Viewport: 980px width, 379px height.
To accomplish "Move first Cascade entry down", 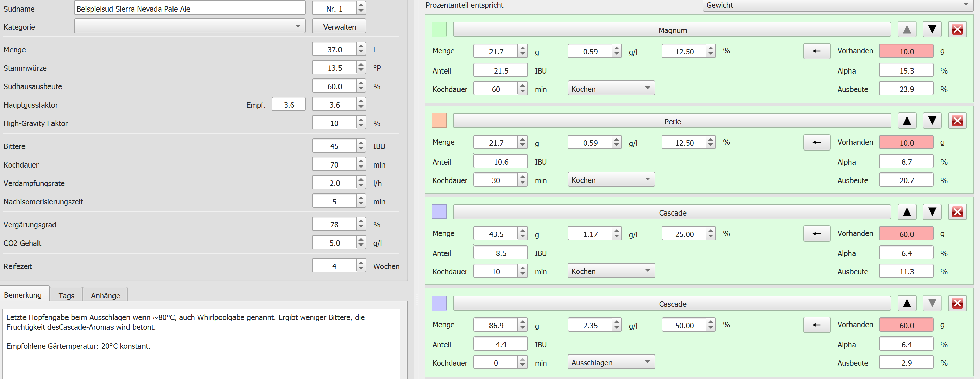I will point(932,212).
